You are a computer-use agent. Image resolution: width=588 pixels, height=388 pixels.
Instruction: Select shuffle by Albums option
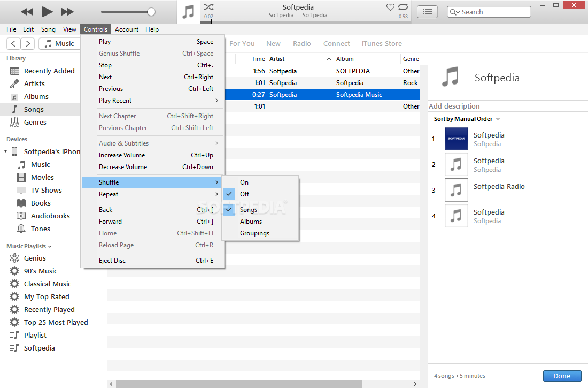(x=261, y=222)
